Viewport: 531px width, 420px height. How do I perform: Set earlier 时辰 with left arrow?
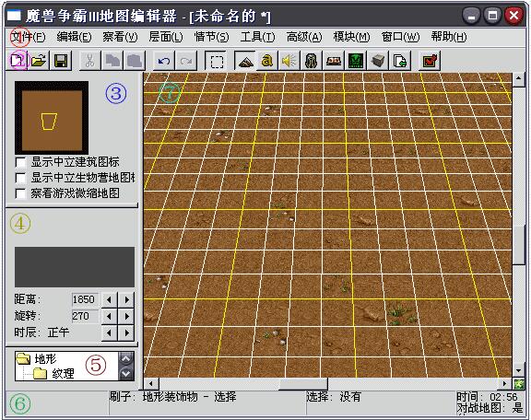tap(109, 332)
